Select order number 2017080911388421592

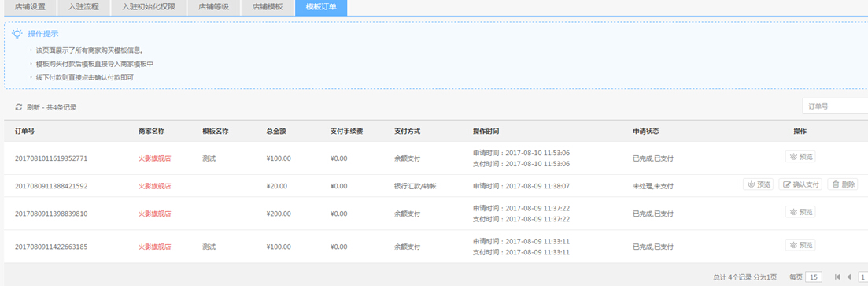click(51, 186)
